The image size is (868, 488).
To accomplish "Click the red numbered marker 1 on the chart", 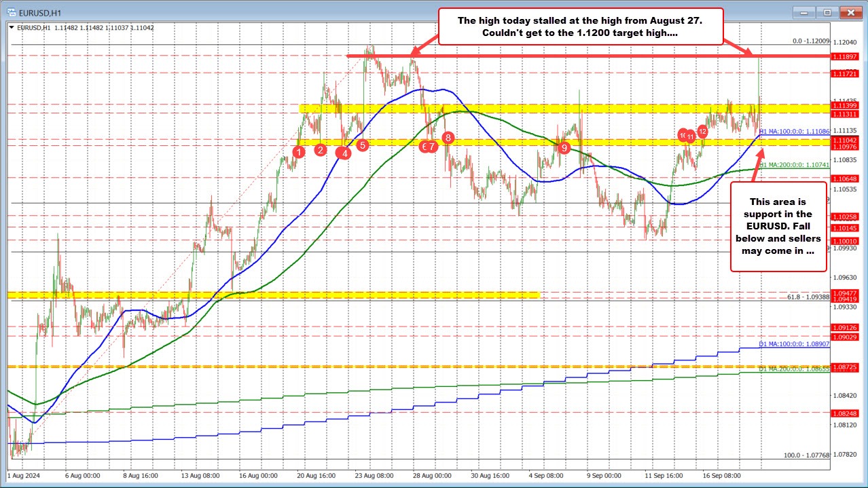I will (x=298, y=153).
